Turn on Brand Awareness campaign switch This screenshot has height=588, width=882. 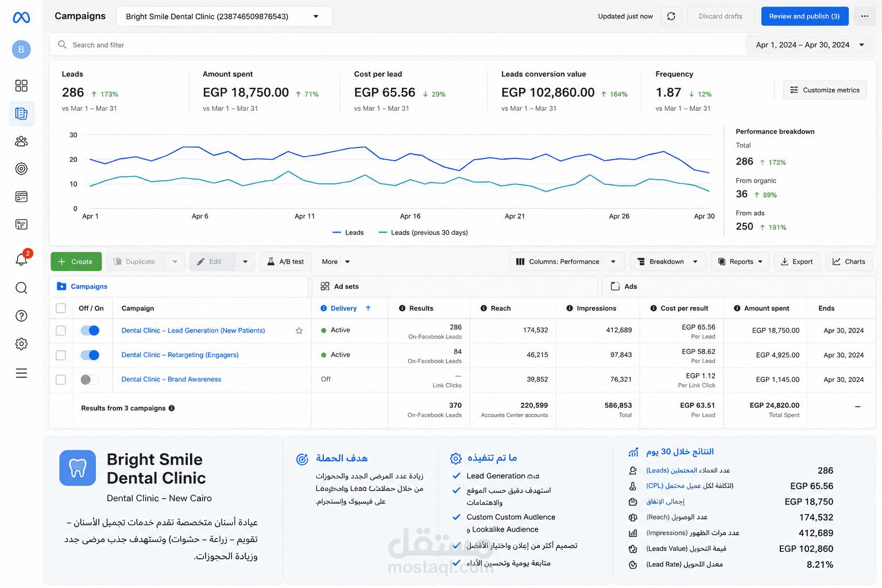(90, 380)
